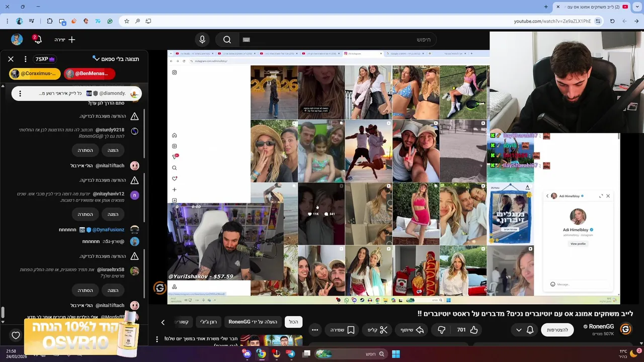Dislike the video
Viewport: 644px width, 362px height.
(441, 330)
